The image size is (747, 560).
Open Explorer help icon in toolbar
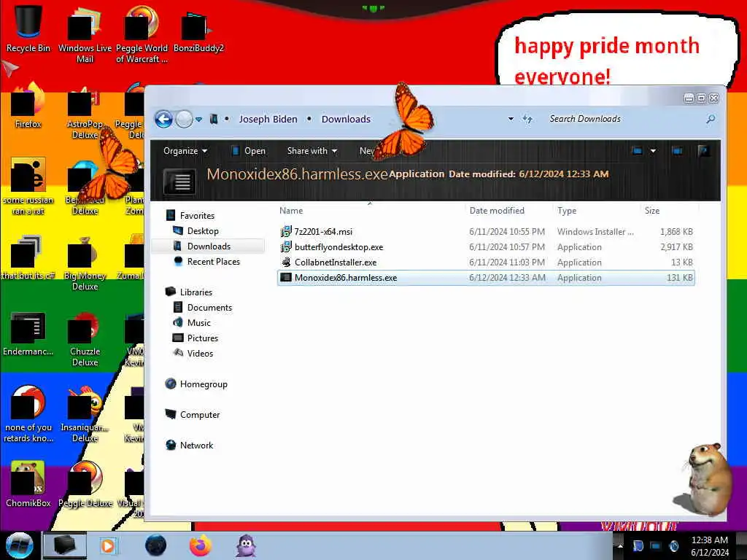pyautogui.click(x=703, y=151)
